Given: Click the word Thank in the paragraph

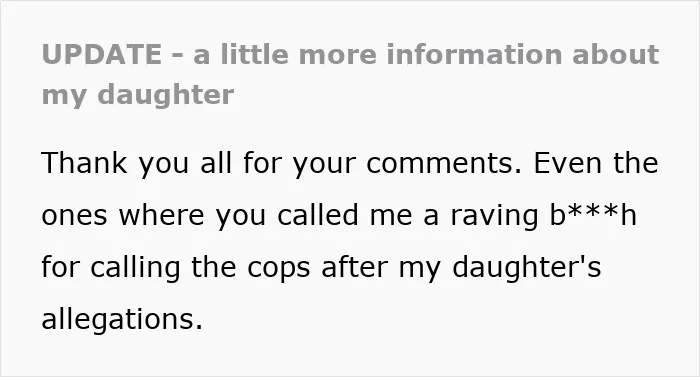Looking at the screenshot, I should click(x=84, y=163).
